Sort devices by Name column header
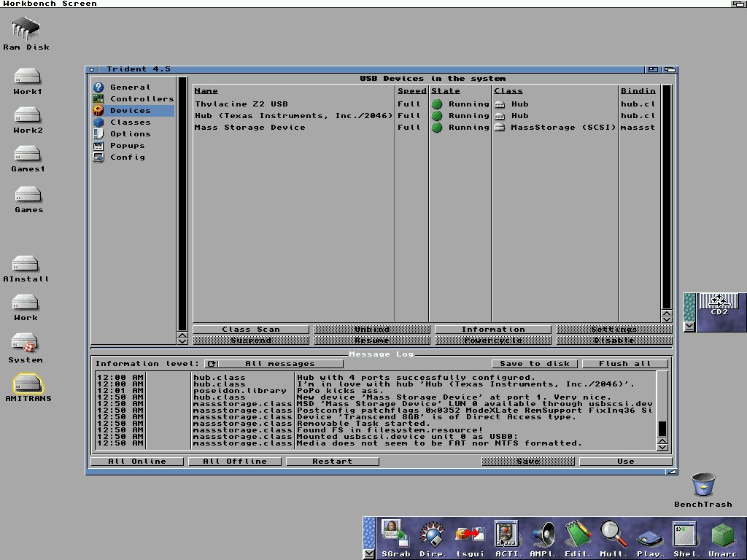Viewport: 747px width, 560px height. 206,90
